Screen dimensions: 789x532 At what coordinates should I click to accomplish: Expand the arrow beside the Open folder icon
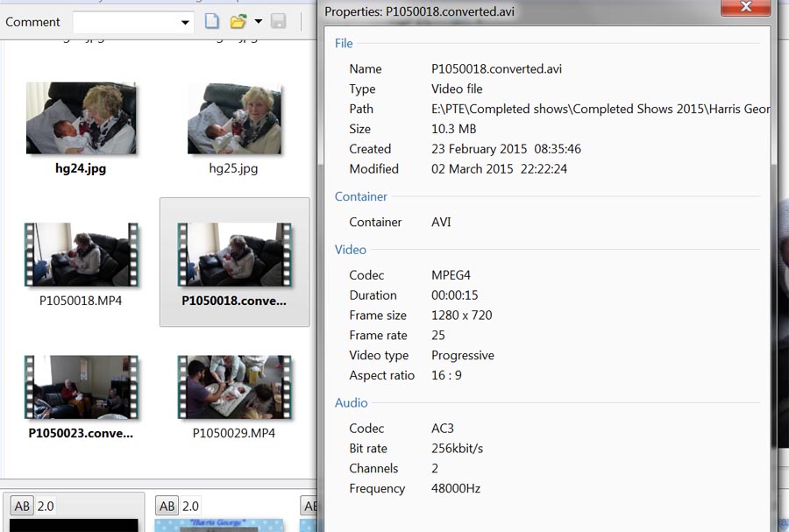click(x=258, y=22)
